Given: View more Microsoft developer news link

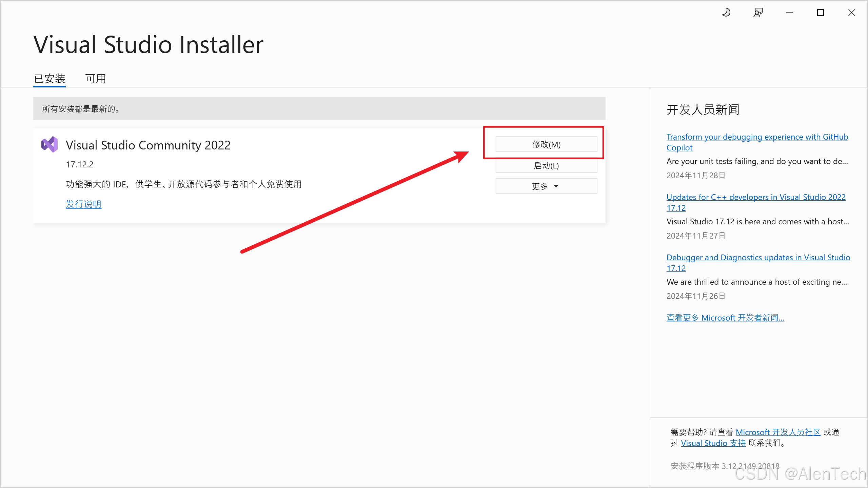Looking at the screenshot, I should tap(725, 318).
